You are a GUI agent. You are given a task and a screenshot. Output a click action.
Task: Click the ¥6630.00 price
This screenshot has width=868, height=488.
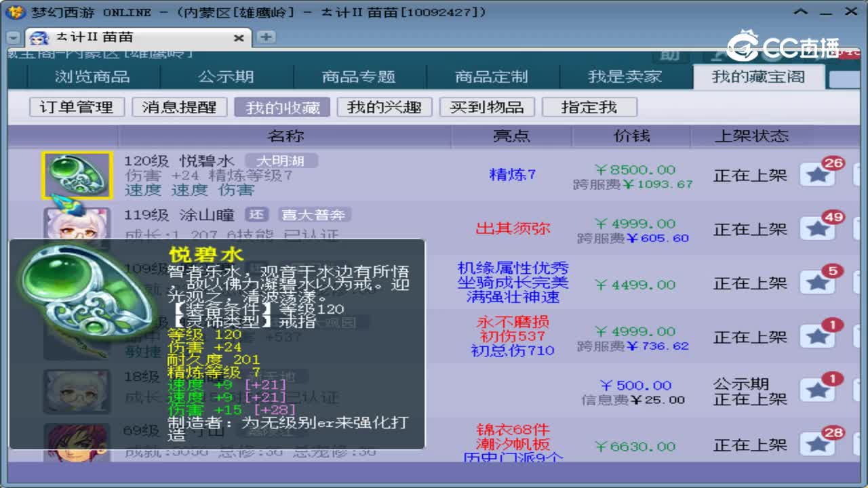635,447
